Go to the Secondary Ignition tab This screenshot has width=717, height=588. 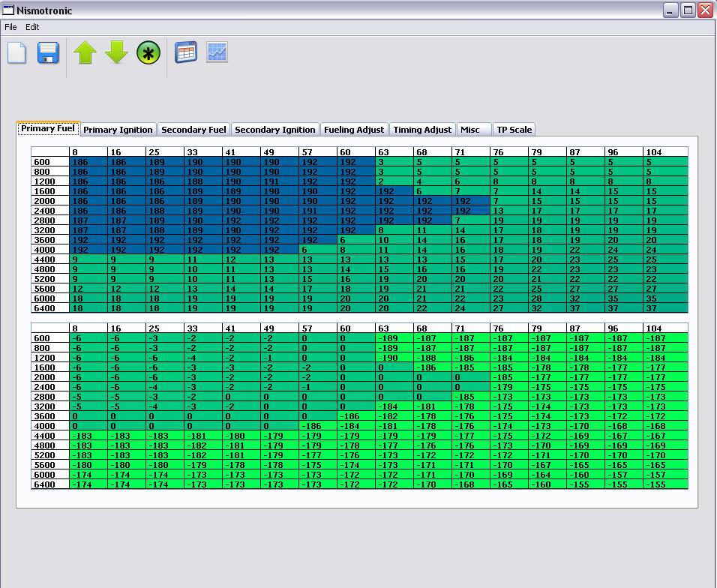click(274, 130)
